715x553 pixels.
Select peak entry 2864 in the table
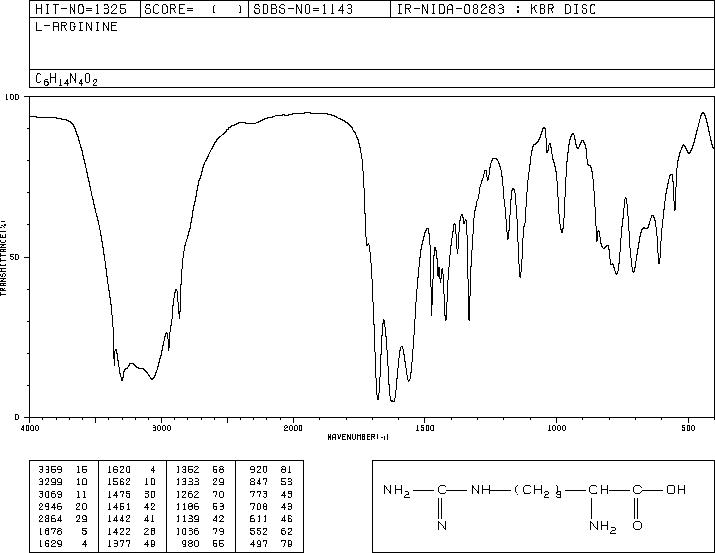point(63,519)
